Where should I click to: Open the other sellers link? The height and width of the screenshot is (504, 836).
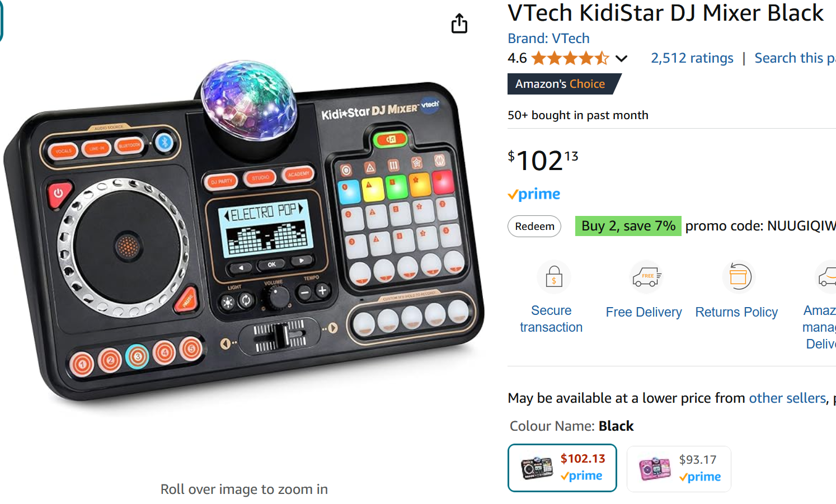click(787, 398)
